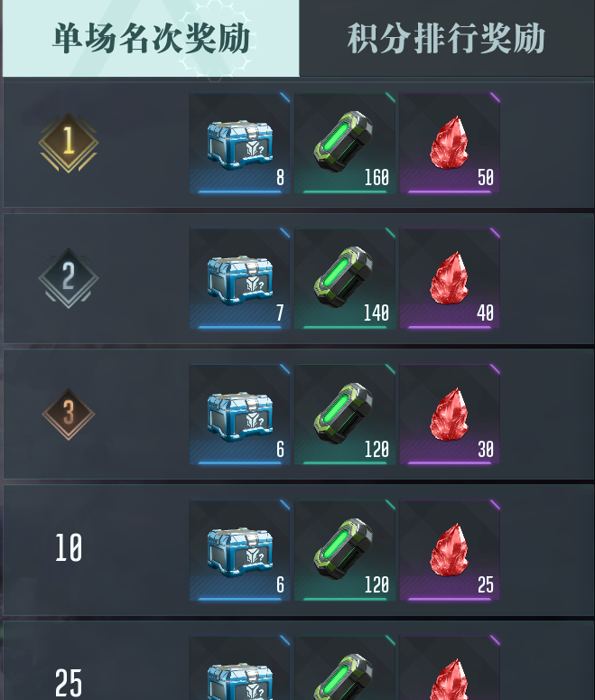Tap the red crystal showing 25
Viewport: 595px width, 700px height.
(x=450, y=550)
